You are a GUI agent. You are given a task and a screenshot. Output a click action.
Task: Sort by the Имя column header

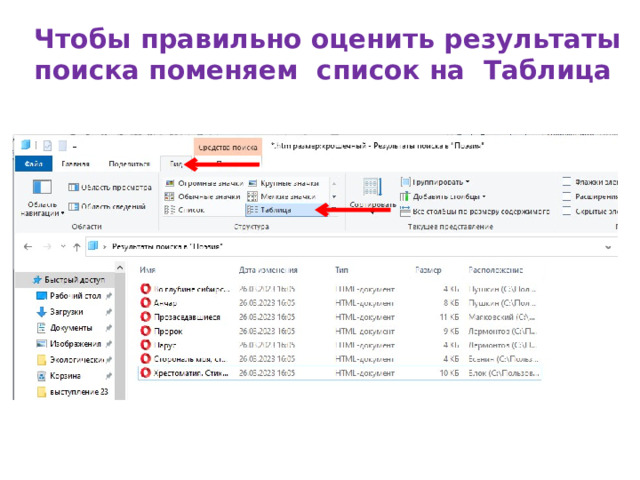coord(147,270)
